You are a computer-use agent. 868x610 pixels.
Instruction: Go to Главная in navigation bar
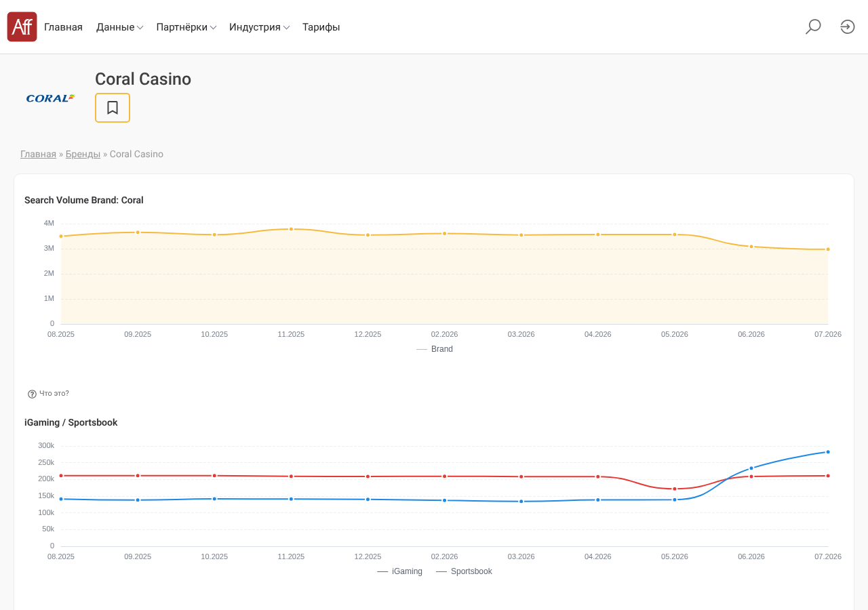pyautogui.click(x=63, y=27)
